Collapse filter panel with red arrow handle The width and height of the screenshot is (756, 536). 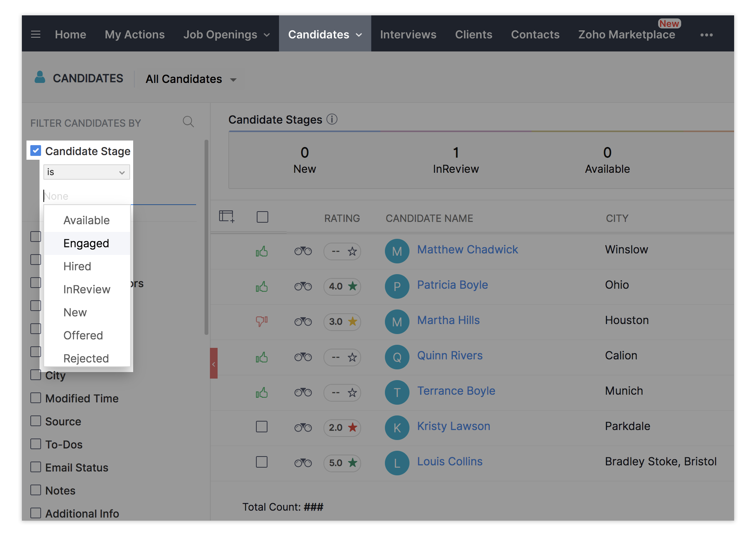pos(214,363)
